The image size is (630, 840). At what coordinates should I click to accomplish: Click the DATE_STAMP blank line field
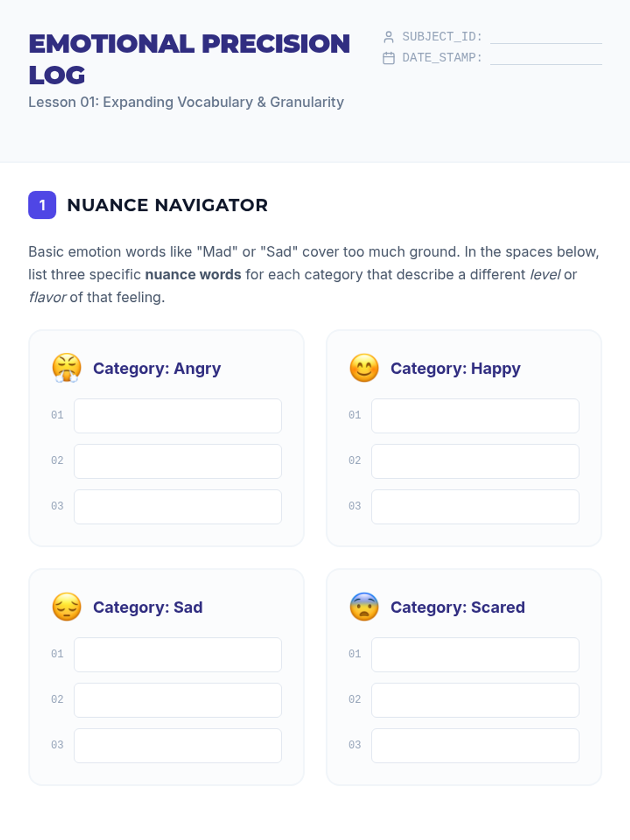[x=546, y=58]
